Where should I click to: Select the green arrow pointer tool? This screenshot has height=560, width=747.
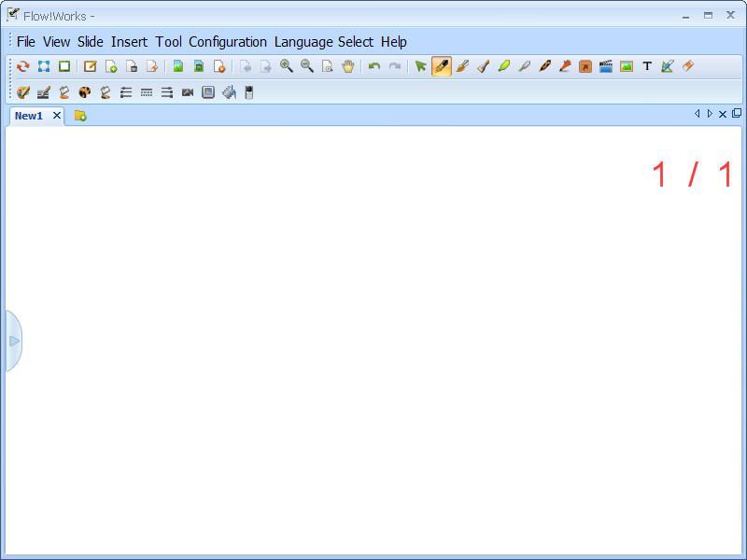pyautogui.click(x=420, y=66)
